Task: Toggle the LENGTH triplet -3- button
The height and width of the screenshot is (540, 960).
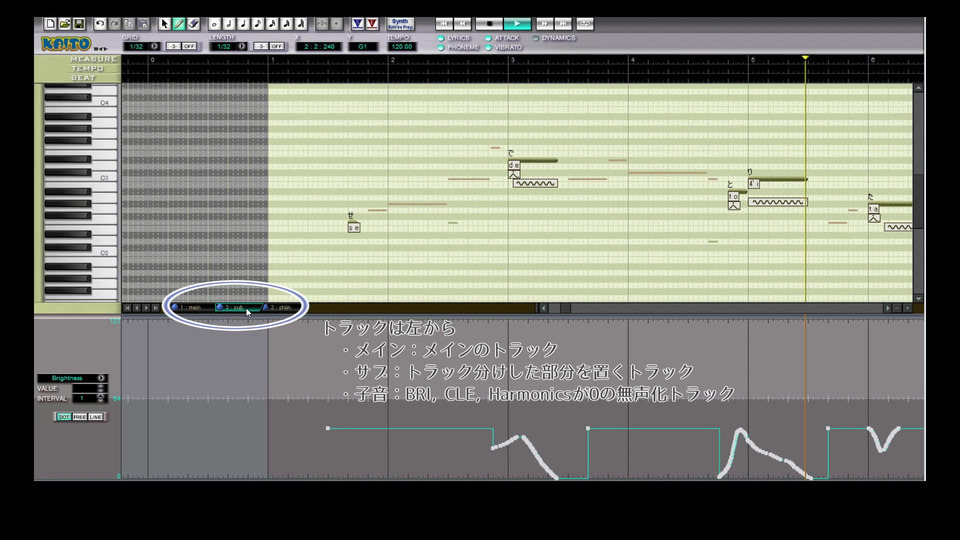Action: 261,47
